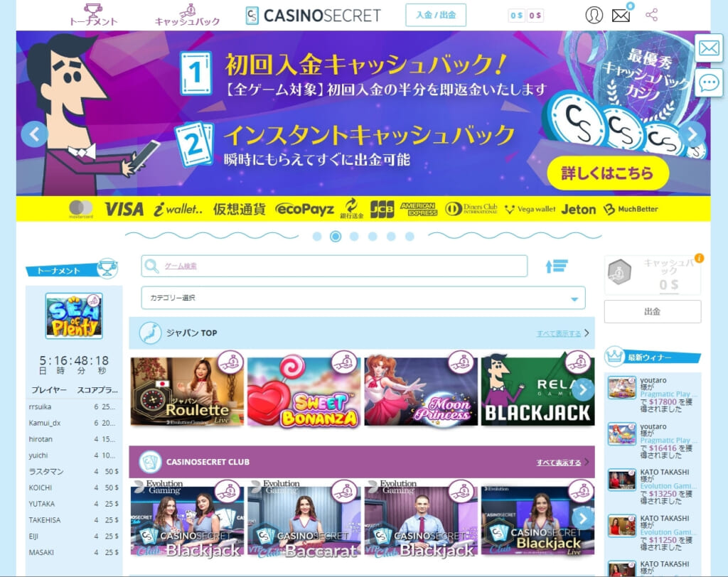The image size is (728, 577).
Task: Select leaderboard row rrsuika
Action: [73, 406]
